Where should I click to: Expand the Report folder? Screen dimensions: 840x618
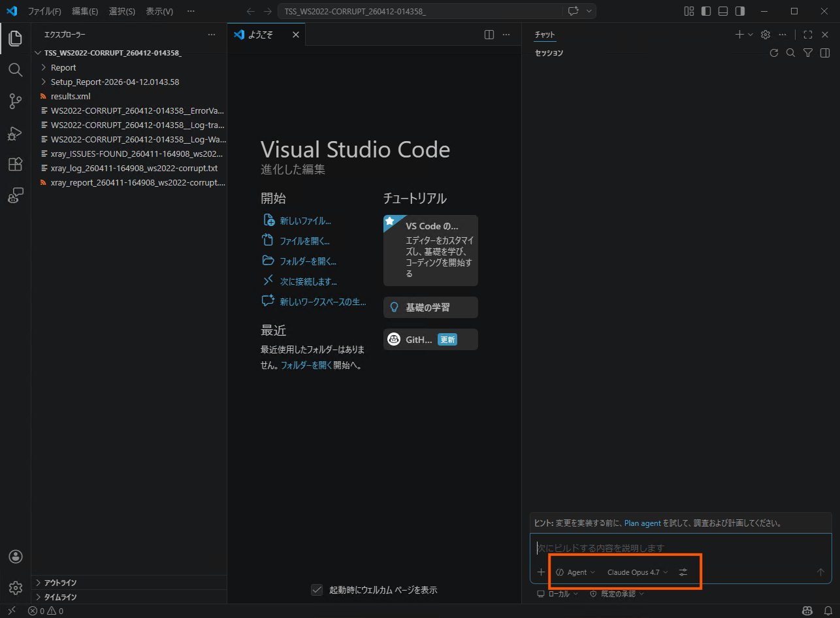[x=129, y=67]
